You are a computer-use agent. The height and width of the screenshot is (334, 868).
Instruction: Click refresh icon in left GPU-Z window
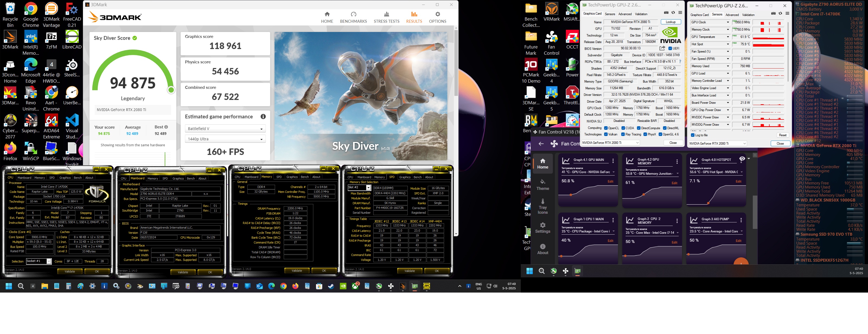[673, 13]
